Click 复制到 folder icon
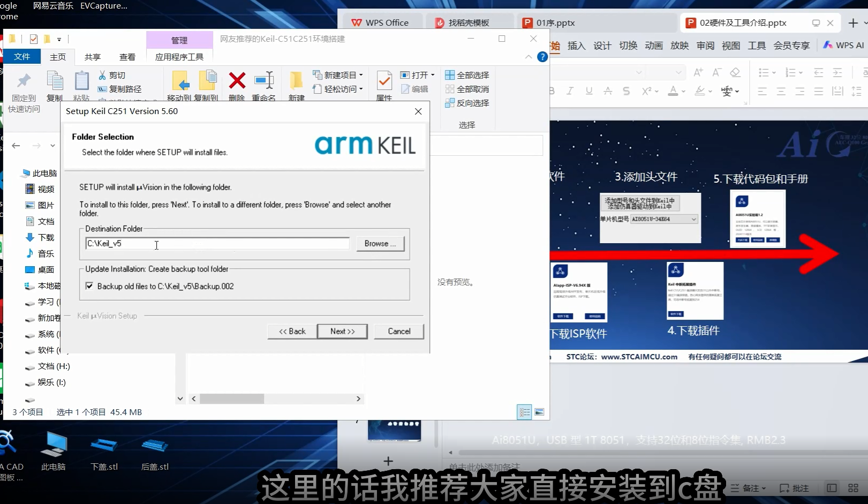868x504 pixels. point(207,80)
